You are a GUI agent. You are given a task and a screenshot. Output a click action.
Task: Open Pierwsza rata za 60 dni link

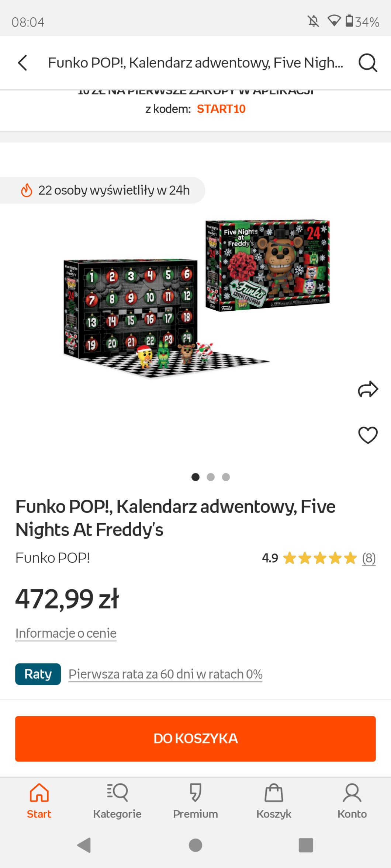point(165,674)
